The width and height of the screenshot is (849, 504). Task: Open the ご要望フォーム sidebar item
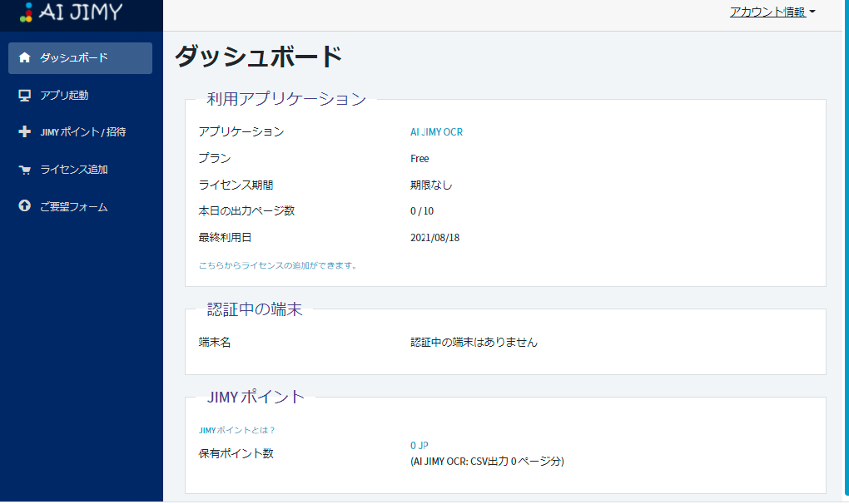pyautogui.click(x=80, y=206)
